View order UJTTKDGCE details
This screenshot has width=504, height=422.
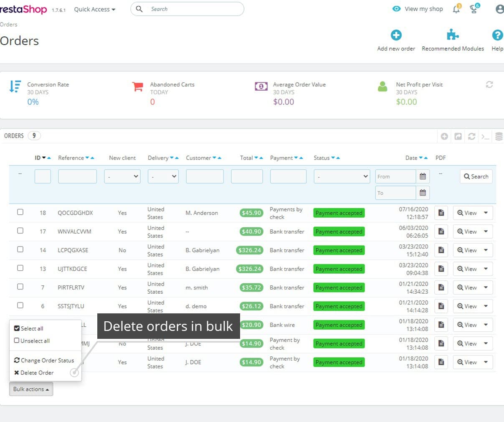coord(467,269)
